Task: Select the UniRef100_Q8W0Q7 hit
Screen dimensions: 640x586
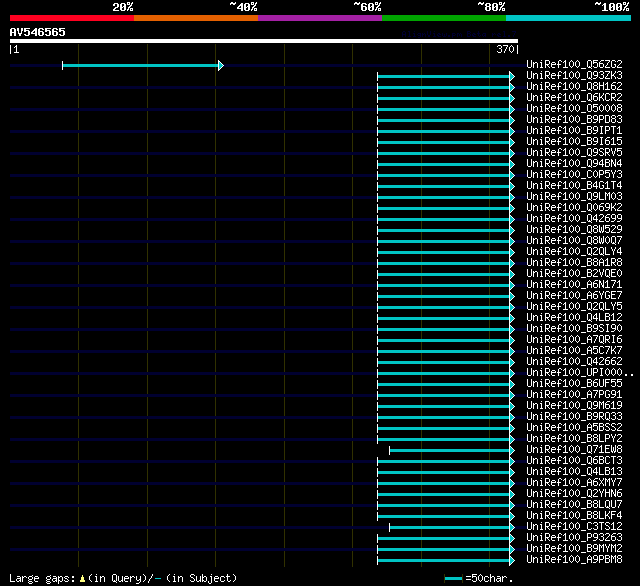Action: [574, 241]
